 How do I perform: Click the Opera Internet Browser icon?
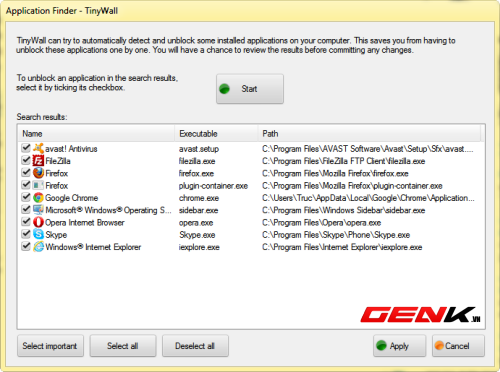tap(38, 222)
